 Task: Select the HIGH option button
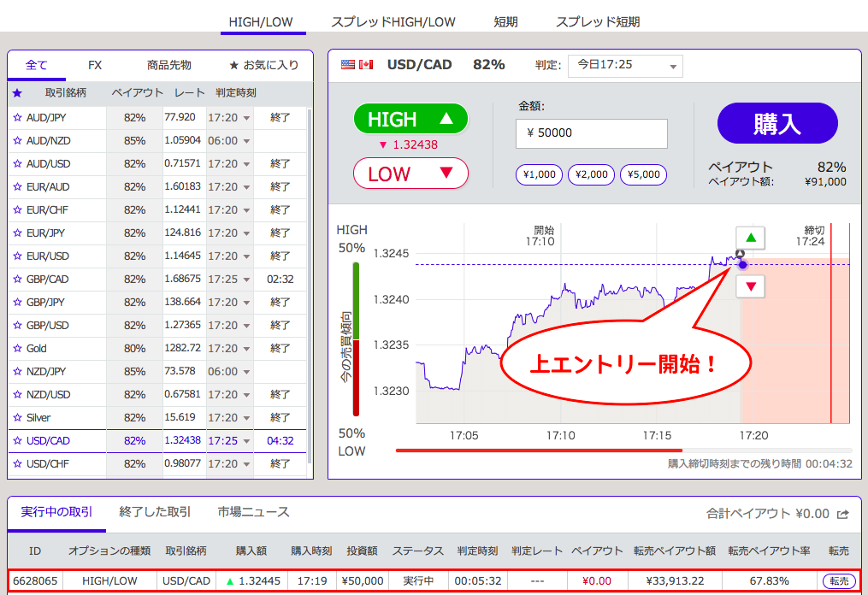pyautogui.click(x=410, y=119)
